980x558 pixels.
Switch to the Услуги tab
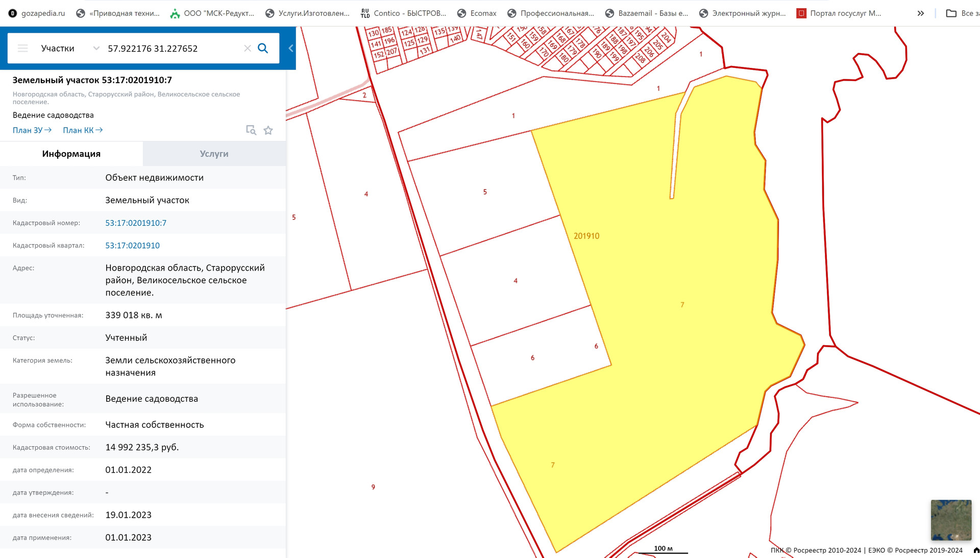(214, 154)
